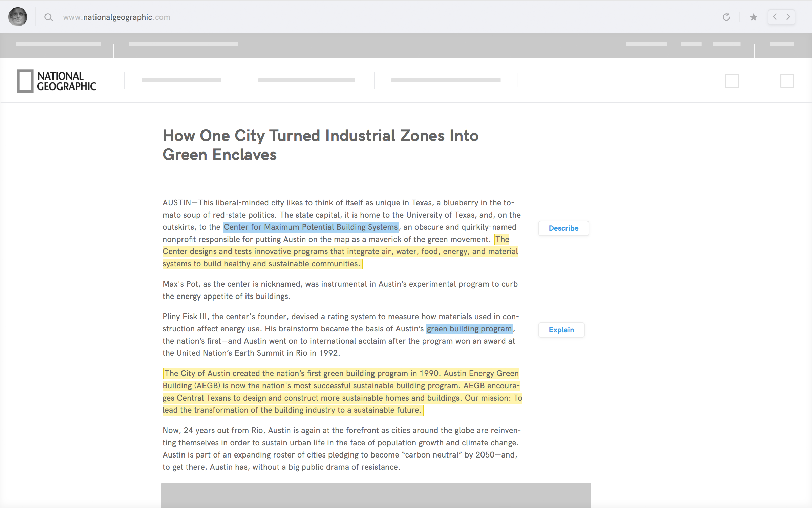This screenshot has height=508, width=812.
Task: Click yellow passage 'The City of Austin created'
Action: pyautogui.click(x=342, y=392)
